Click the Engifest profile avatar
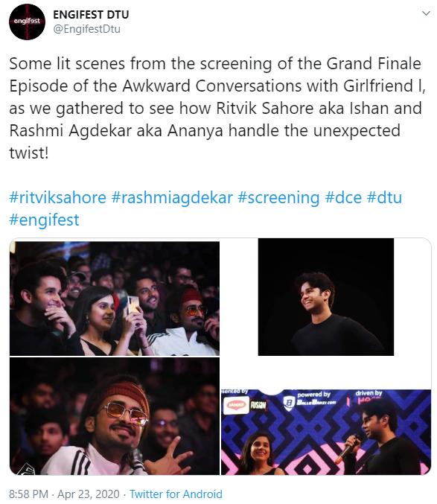The width and height of the screenshot is (437, 504). point(28,22)
